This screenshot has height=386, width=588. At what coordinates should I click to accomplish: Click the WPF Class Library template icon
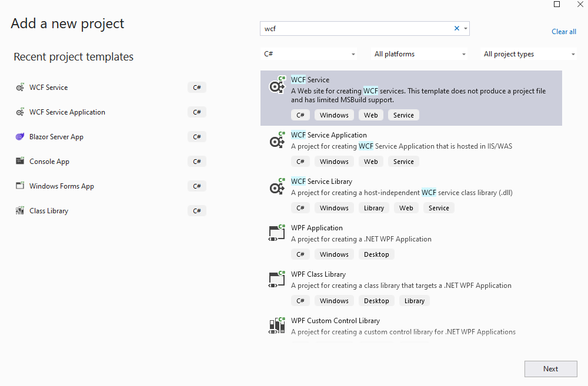click(x=277, y=279)
